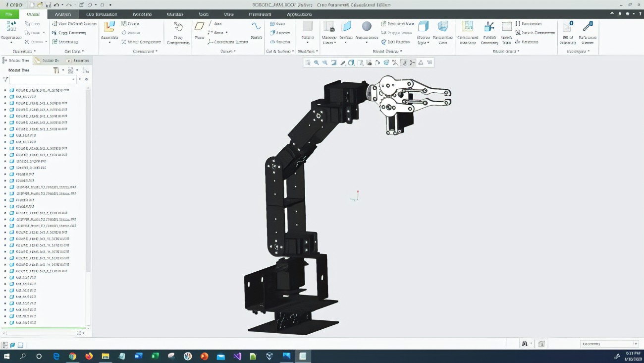Expand the Get Data group dropdown
Image resolution: width=644 pixels, height=363 pixels.
[x=74, y=52]
